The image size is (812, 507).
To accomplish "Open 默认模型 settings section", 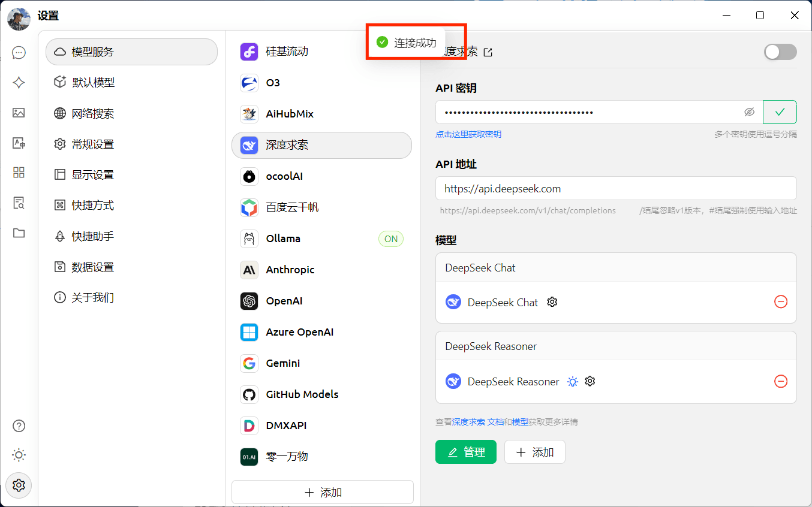I will [131, 82].
